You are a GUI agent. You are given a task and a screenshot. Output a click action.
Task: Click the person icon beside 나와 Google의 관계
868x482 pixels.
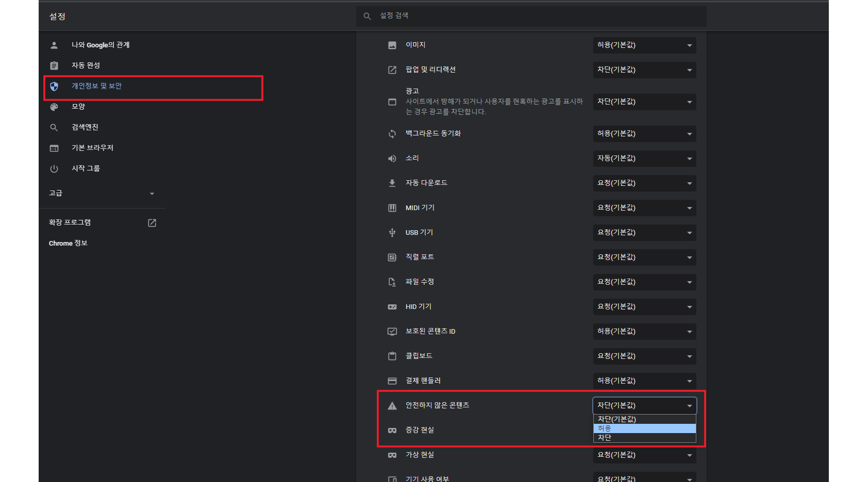coord(54,45)
